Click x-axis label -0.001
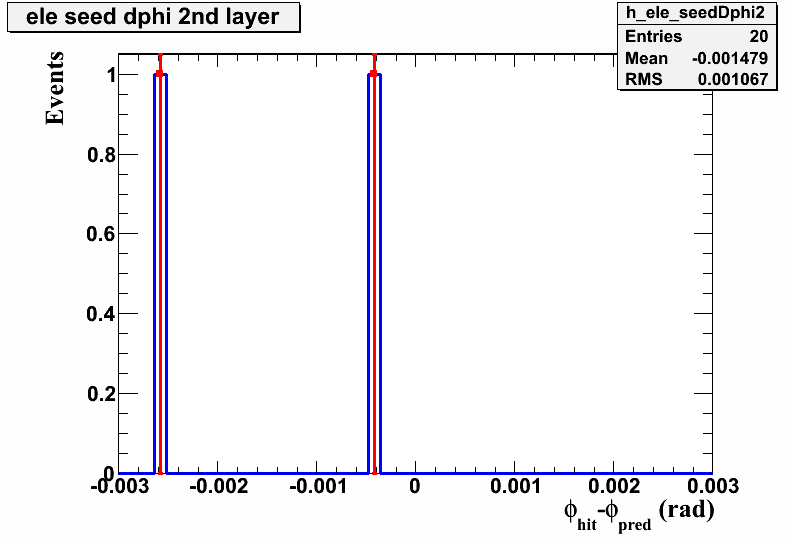This screenshot has height=544, width=792. coord(318,486)
